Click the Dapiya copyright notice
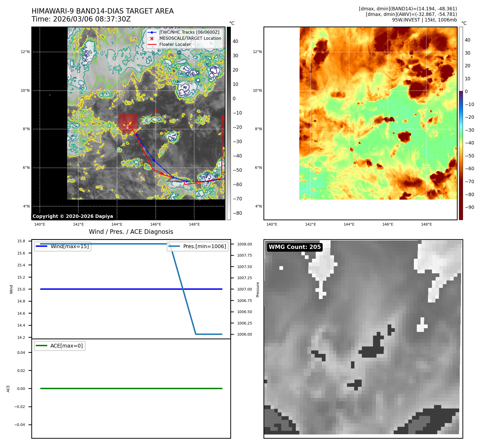 (73, 216)
